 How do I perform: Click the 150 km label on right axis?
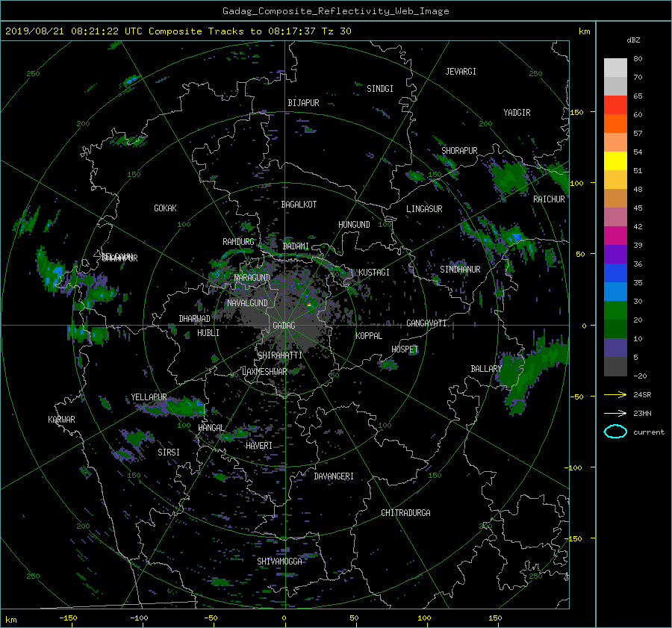[577, 112]
